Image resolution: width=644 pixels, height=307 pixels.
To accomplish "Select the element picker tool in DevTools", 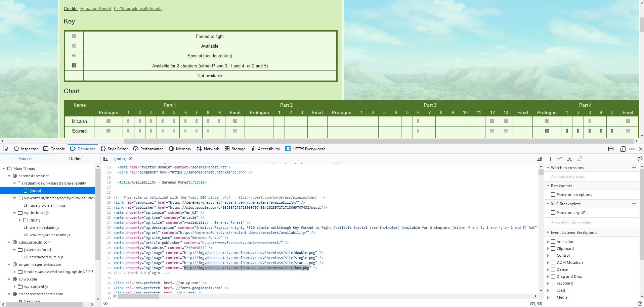I will tap(5, 149).
